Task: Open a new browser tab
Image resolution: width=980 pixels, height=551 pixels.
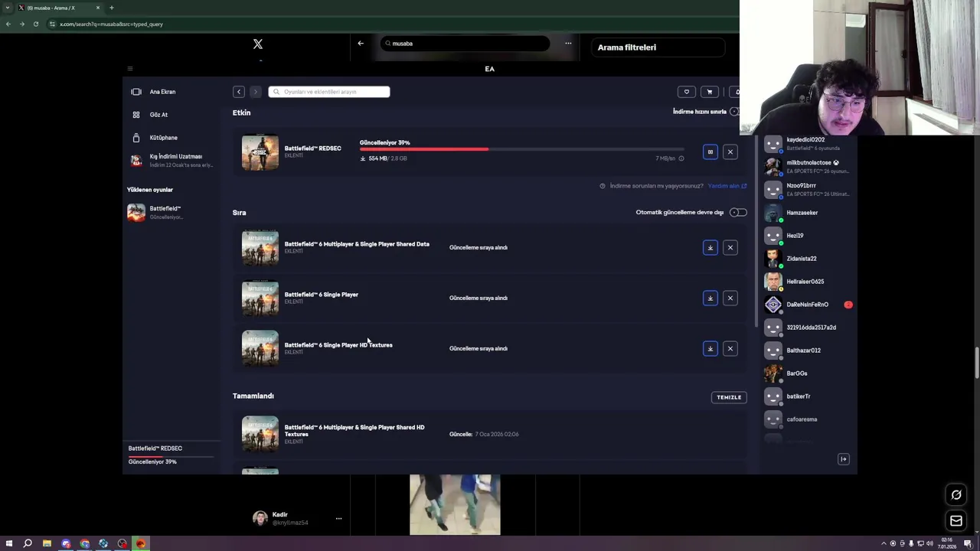Action: tap(111, 8)
